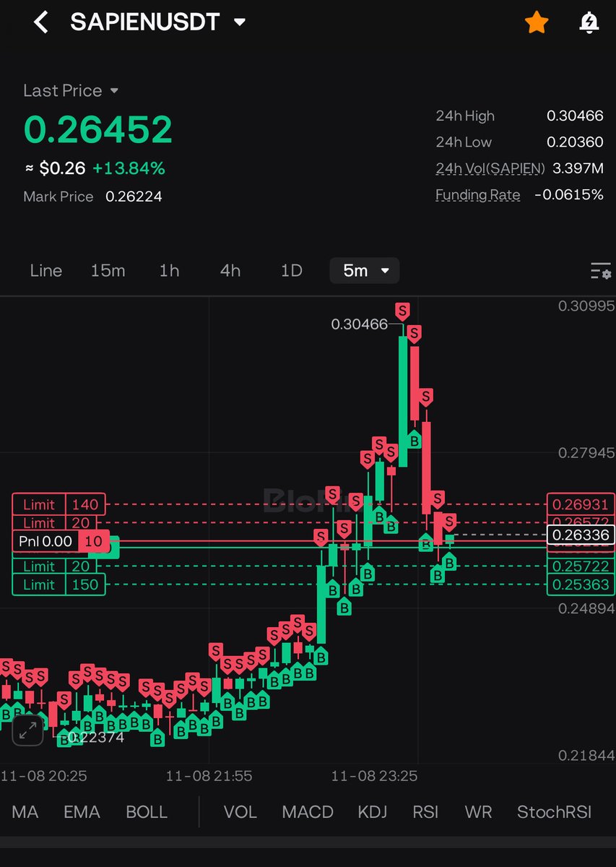
Task: Switch to the 1h timeframe
Action: click(168, 270)
